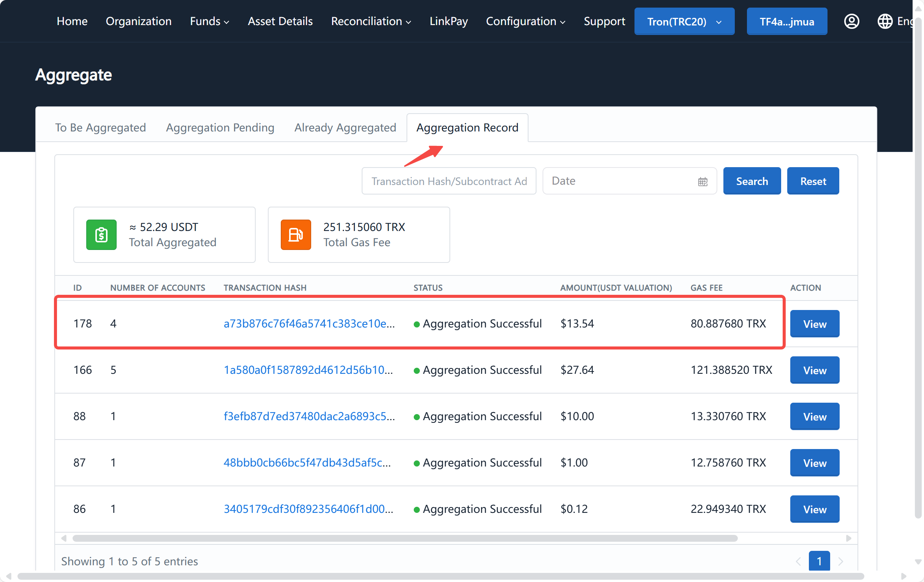Expand the Configuration menu
The height and width of the screenshot is (582, 924).
525,21
